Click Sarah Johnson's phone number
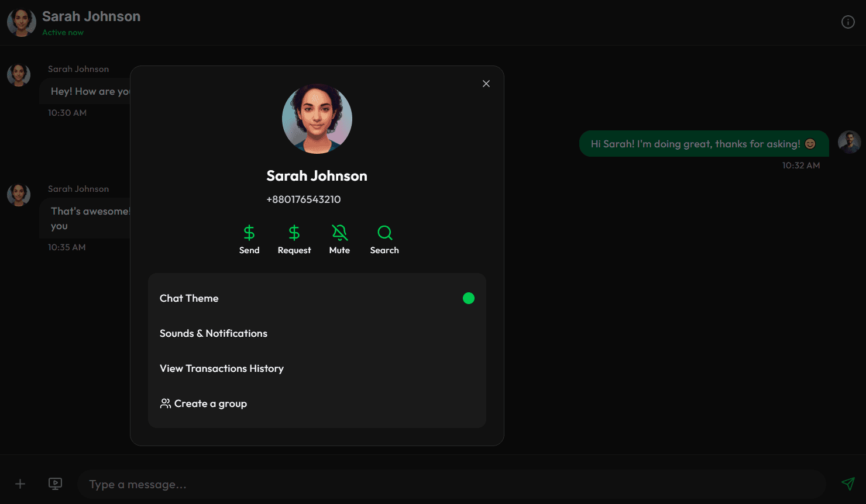Screen dimensions: 866x504 304,199
